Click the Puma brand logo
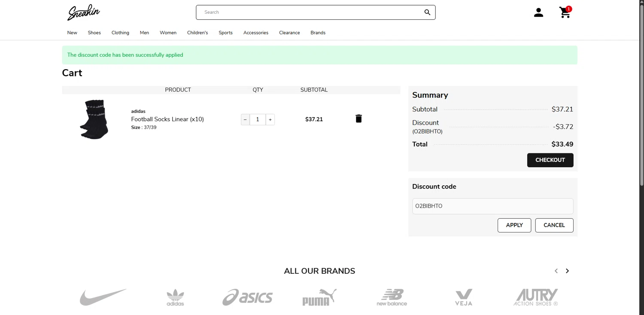Viewport: 644px width, 315px height. pos(319,297)
